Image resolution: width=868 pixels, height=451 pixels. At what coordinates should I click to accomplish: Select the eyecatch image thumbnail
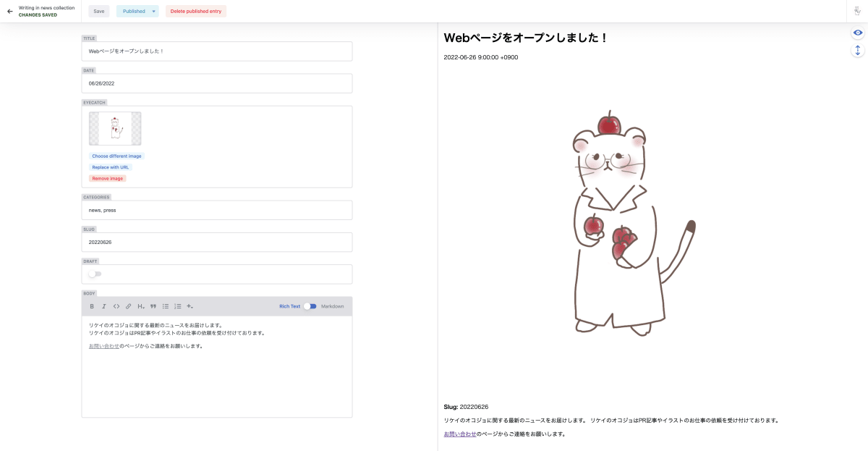[x=114, y=128]
